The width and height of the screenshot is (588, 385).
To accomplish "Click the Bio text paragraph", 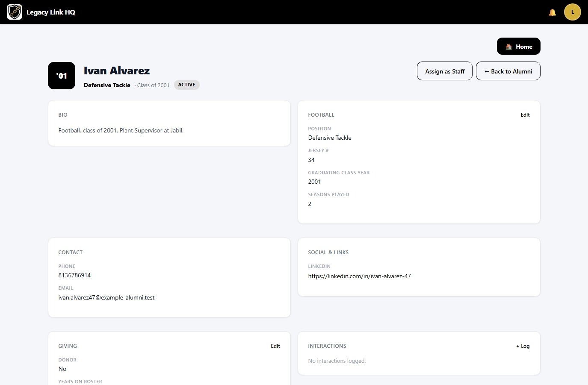I will click(121, 130).
